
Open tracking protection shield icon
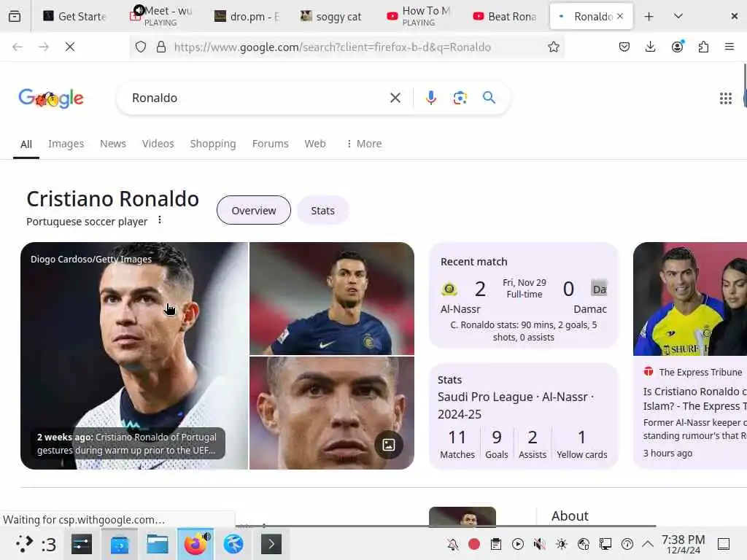click(x=141, y=47)
